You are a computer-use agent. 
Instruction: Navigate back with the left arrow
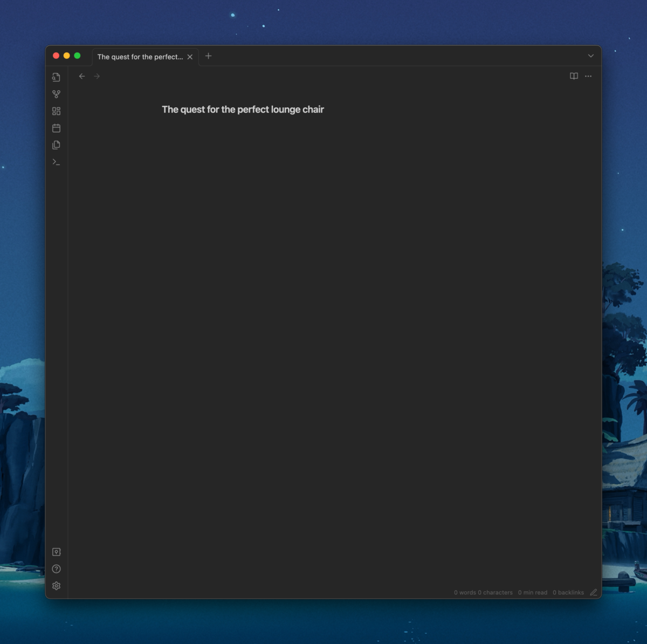[x=82, y=76]
